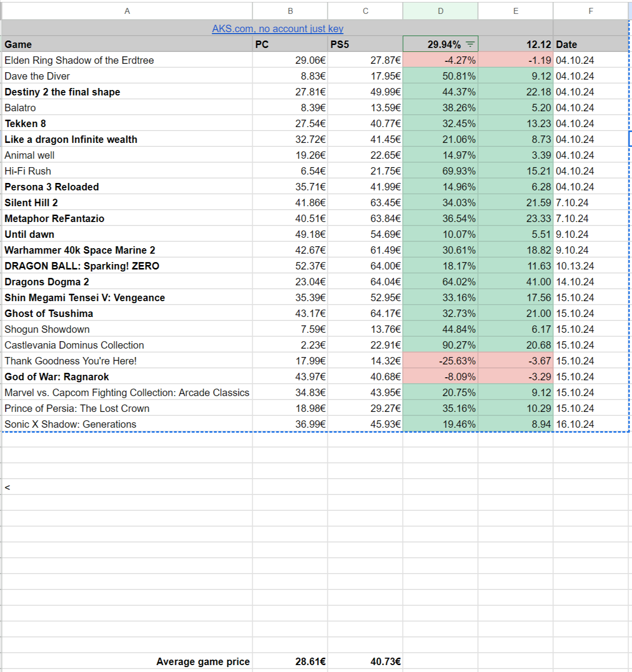This screenshot has width=632, height=672.
Task: Click the -4.27% percentage cell
Action: pos(441,60)
